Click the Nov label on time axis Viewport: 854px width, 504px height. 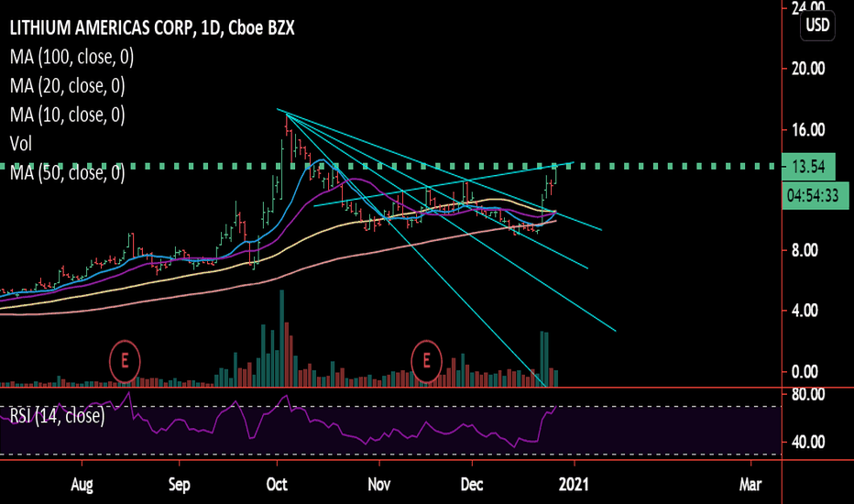coord(379,485)
